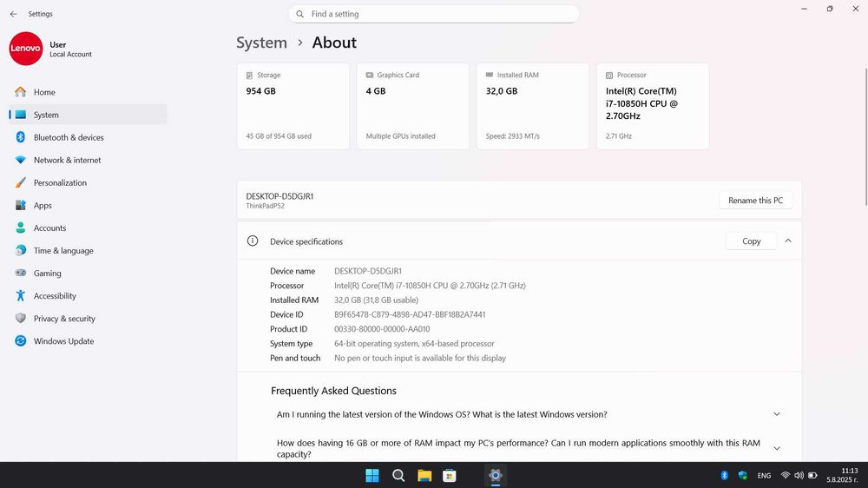Open taskbar Search
This screenshot has width=868, height=488.
(x=398, y=475)
